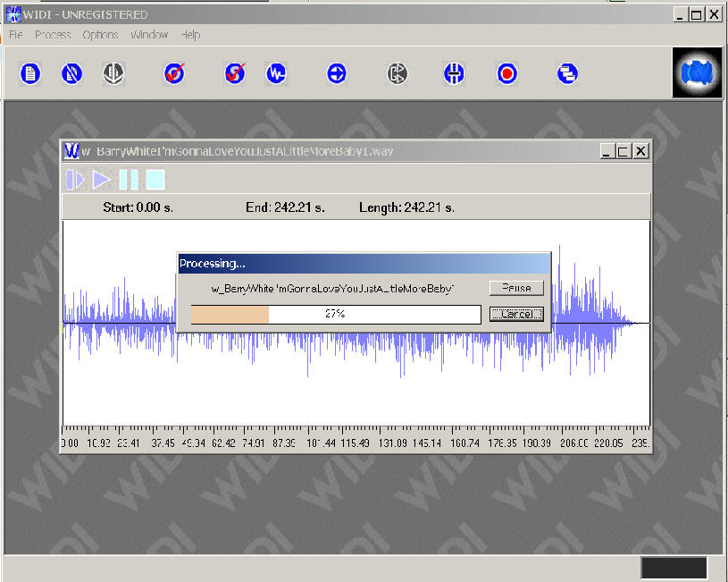This screenshot has width=728, height=582.
Task: Pause the processing operation
Action: coord(516,288)
